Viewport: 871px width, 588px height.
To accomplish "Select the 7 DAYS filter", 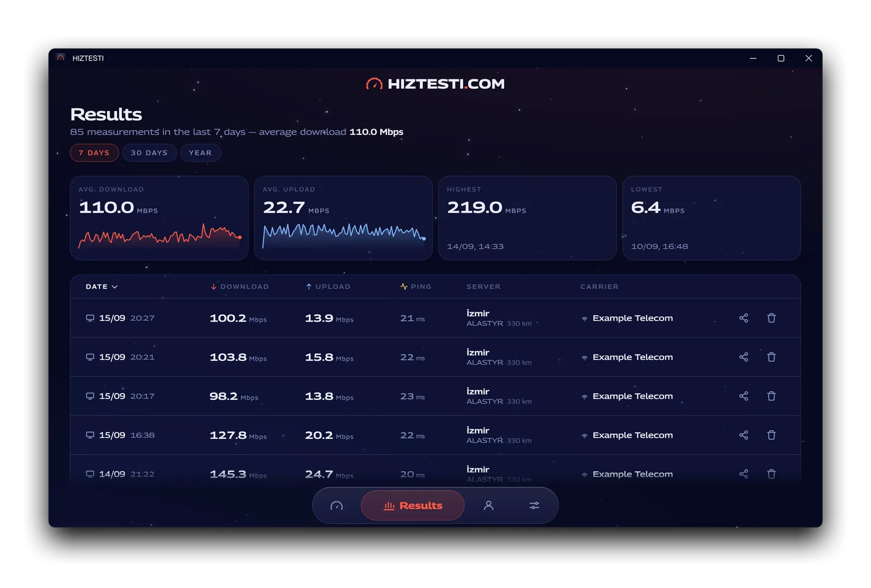I will click(x=94, y=153).
